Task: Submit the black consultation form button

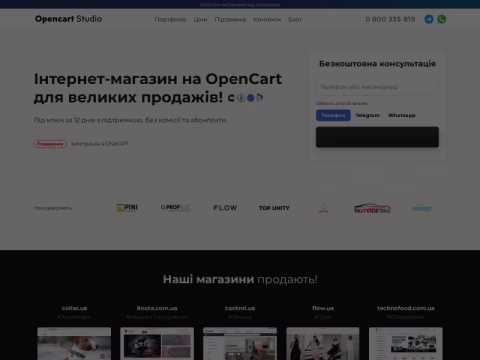Action: click(x=377, y=137)
